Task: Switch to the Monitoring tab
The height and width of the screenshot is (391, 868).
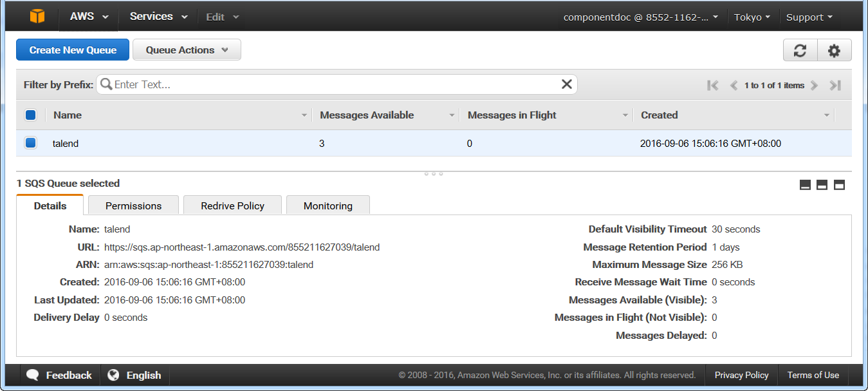Action: [x=328, y=205]
